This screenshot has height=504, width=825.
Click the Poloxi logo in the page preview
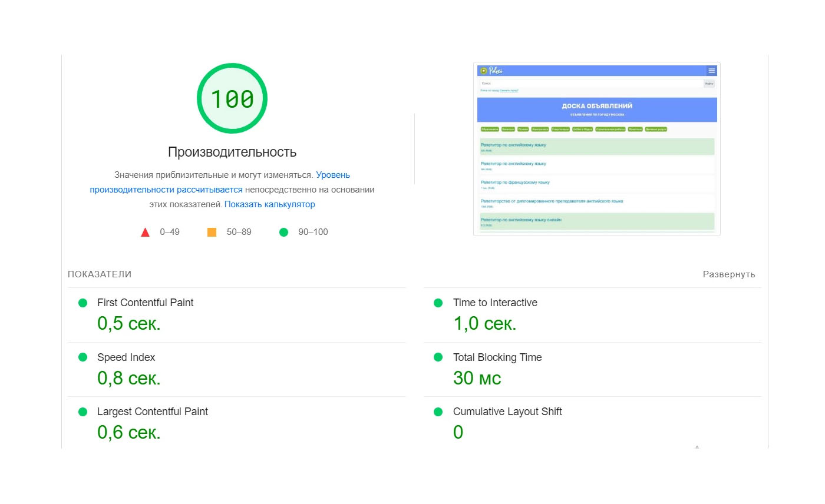(491, 71)
